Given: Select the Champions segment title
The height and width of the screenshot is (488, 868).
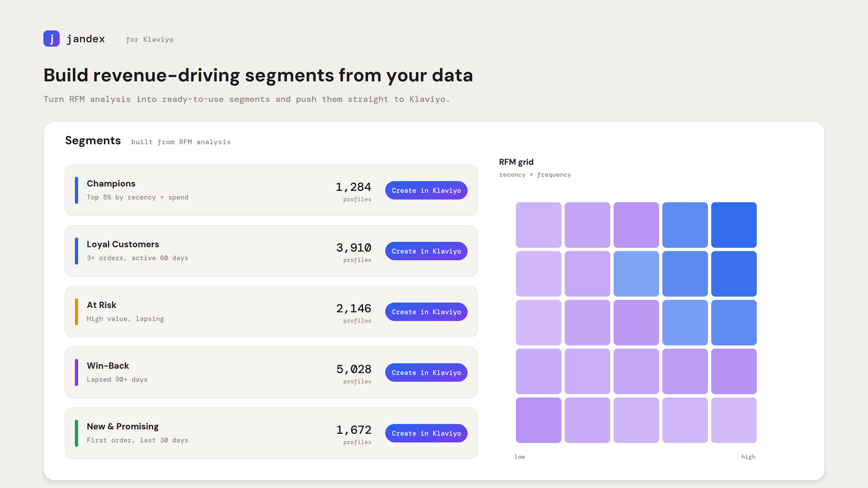Looking at the screenshot, I should point(111,183).
